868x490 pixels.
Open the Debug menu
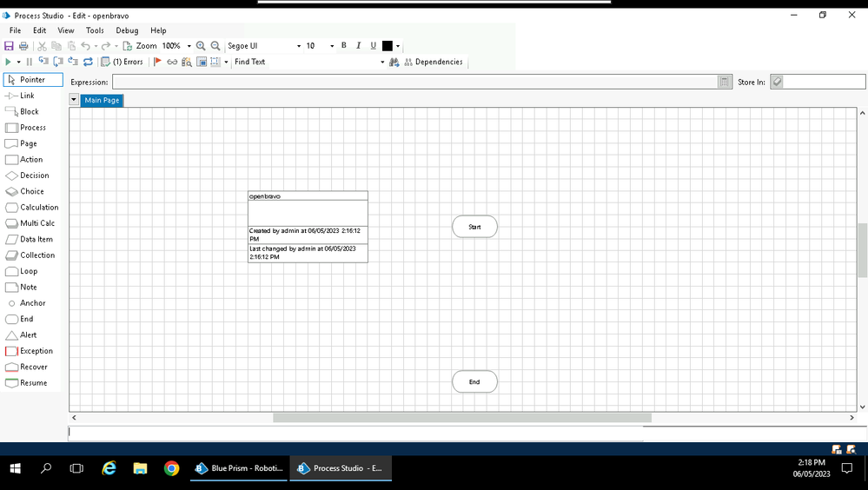[127, 30]
